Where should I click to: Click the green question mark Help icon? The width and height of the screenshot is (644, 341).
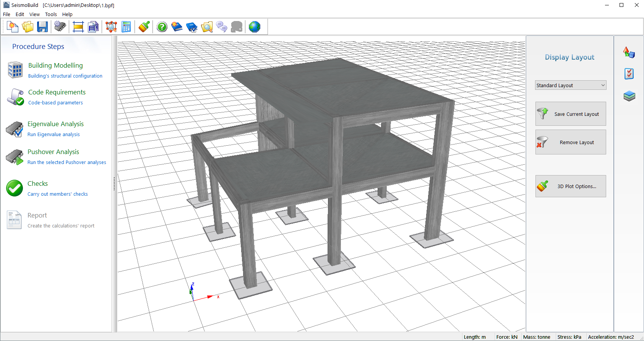coord(162,27)
